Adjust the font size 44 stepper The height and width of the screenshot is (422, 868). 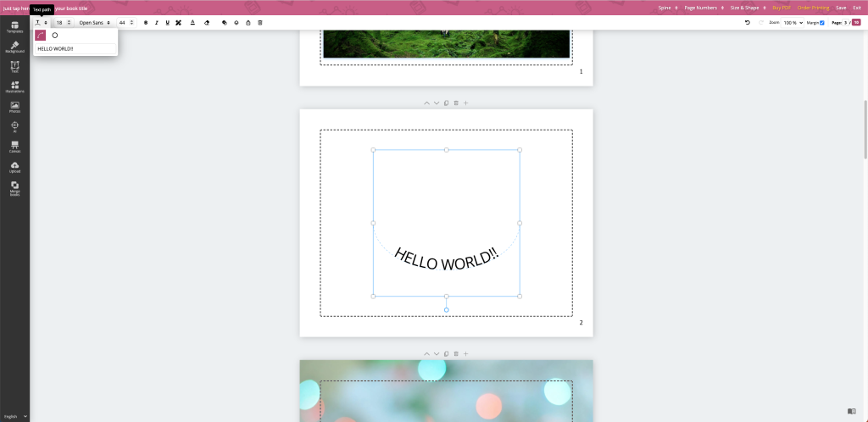click(126, 23)
